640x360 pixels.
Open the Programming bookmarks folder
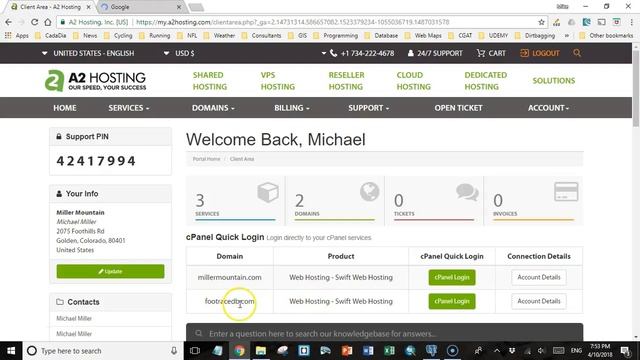click(336, 36)
